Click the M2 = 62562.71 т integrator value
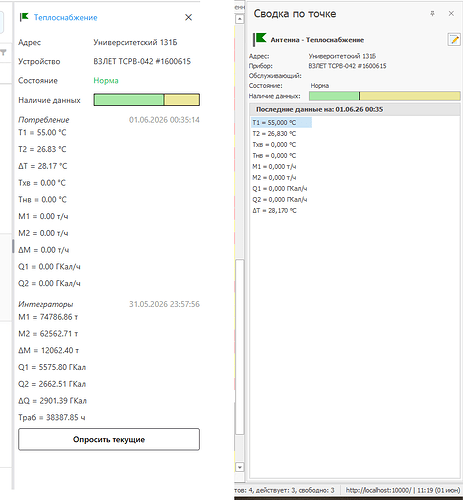Viewport: 463px width, 500px height. coord(48,334)
